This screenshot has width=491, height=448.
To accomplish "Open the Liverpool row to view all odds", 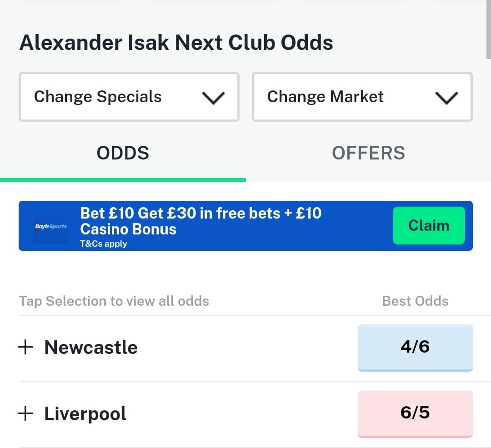I will tap(188, 414).
